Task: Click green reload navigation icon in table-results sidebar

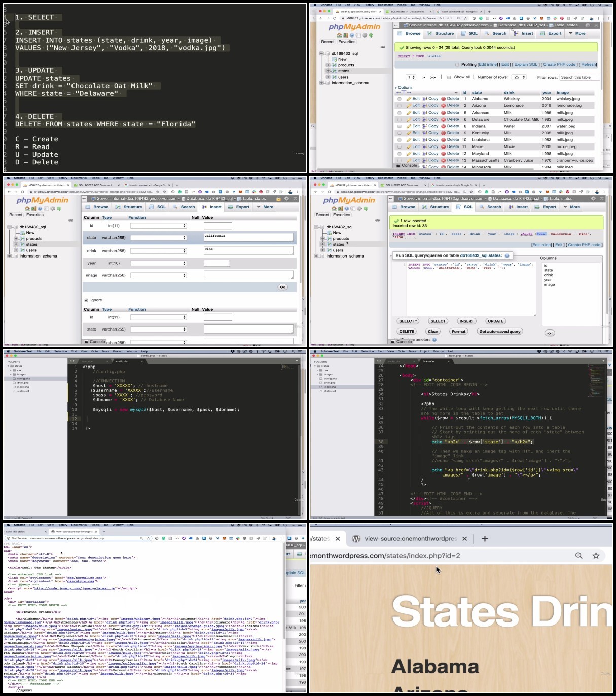Action: click(371, 35)
